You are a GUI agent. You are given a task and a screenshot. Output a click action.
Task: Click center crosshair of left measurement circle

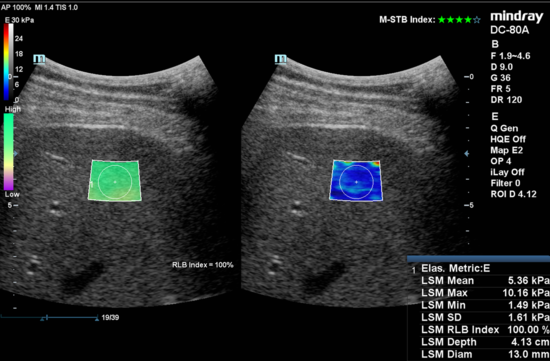(x=115, y=182)
